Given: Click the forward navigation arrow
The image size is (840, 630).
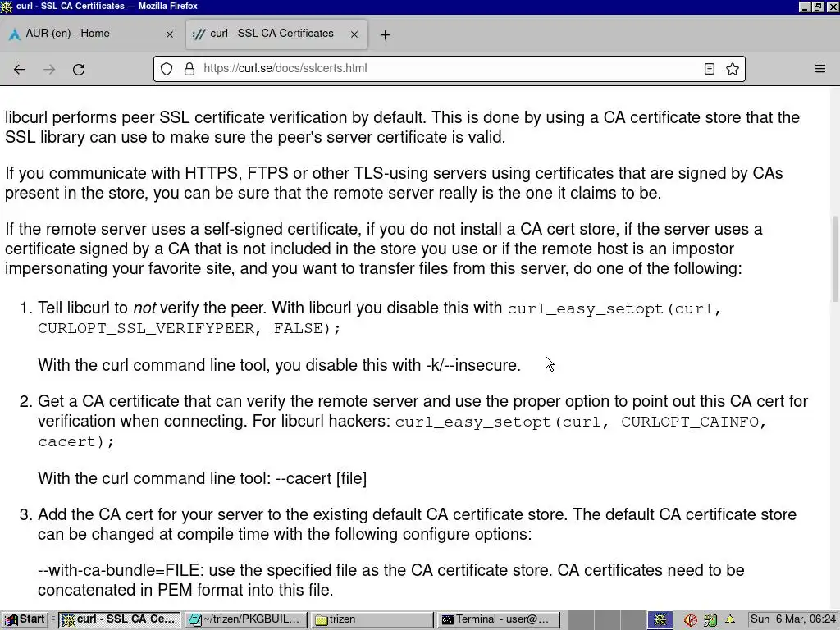Looking at the screenshot, I should 49,69.
